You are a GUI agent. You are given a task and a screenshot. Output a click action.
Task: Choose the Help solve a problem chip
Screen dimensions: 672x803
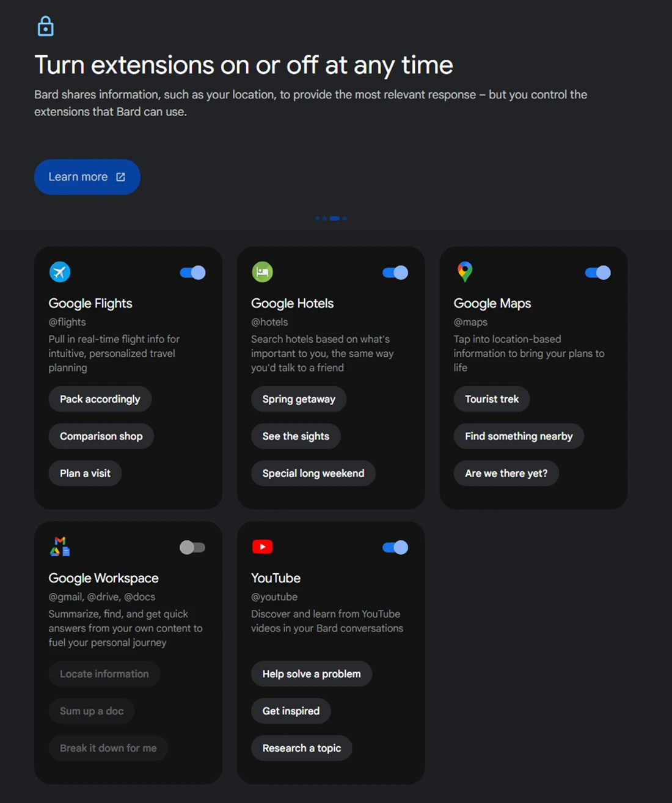pos(312,673)
